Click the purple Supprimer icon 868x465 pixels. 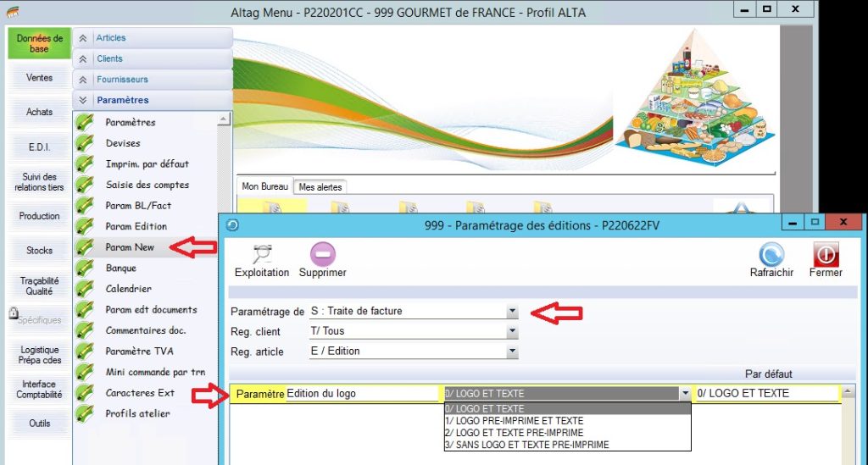(322, 253)
